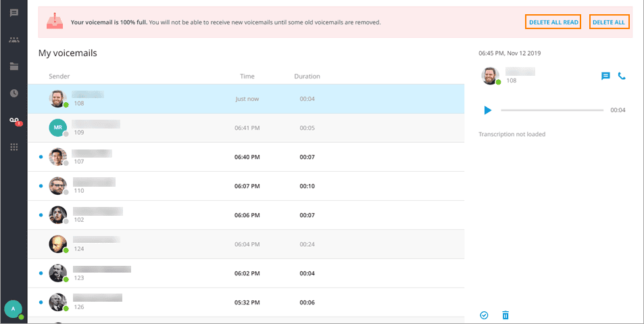Click the voicemail playback progress bar

tap(551, 110)
